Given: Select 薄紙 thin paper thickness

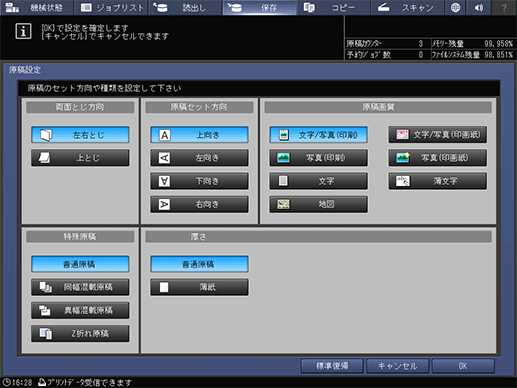Looking at the screenshot, I should pos(199,287).
